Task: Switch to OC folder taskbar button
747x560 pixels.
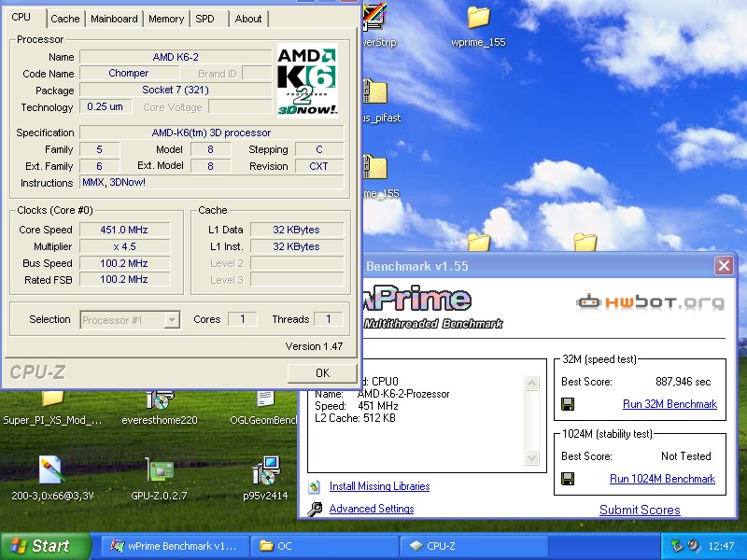Action: point(325,546)
